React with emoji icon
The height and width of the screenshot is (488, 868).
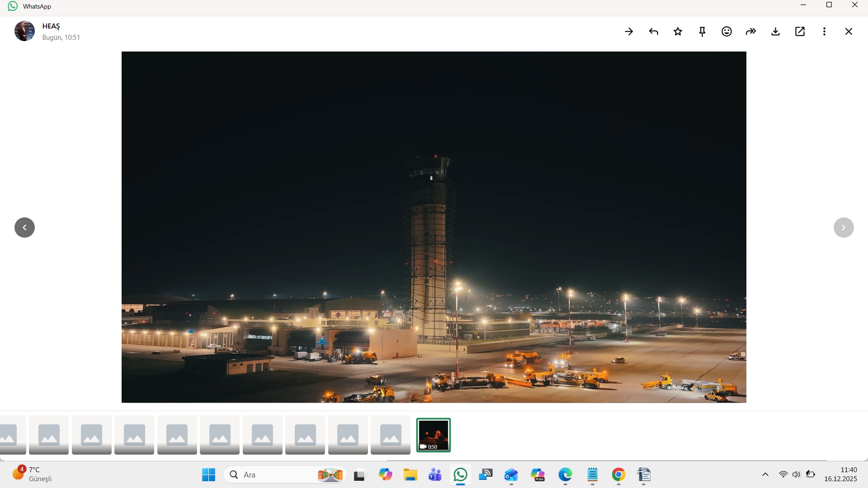tap(726, 32)
